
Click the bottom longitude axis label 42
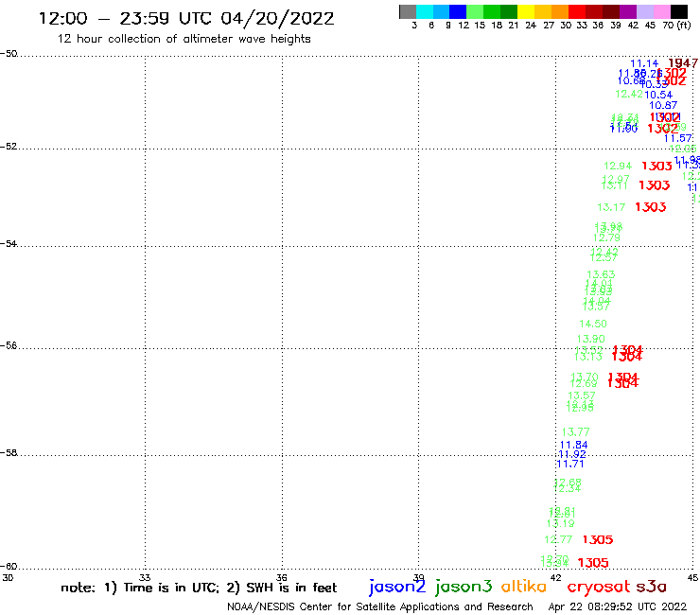point(555,578)
